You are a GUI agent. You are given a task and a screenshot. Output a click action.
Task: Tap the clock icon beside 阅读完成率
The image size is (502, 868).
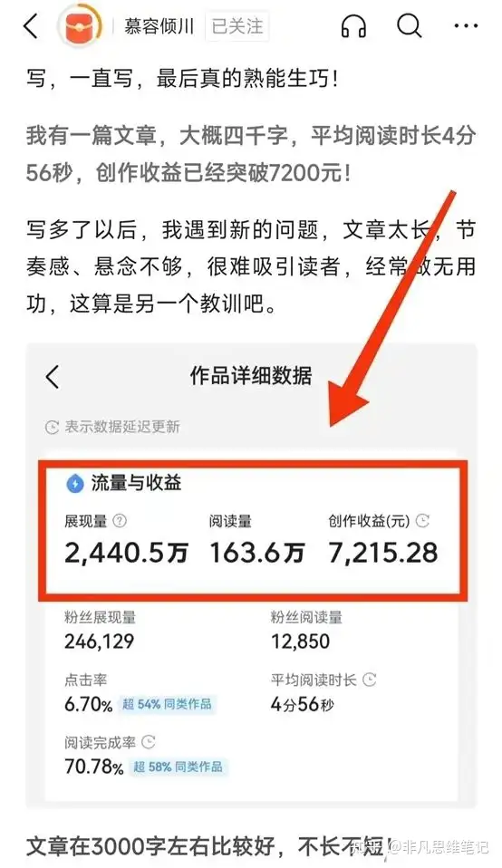point(148,742)
